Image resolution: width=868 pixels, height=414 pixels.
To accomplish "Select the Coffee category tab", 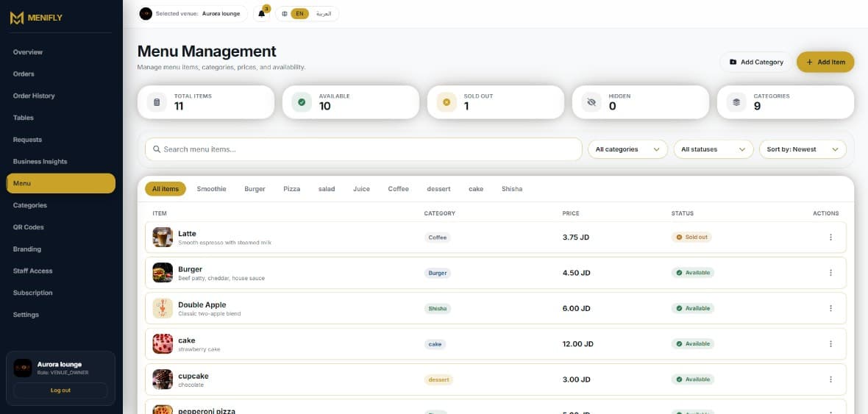I will (x=398, y=189).
